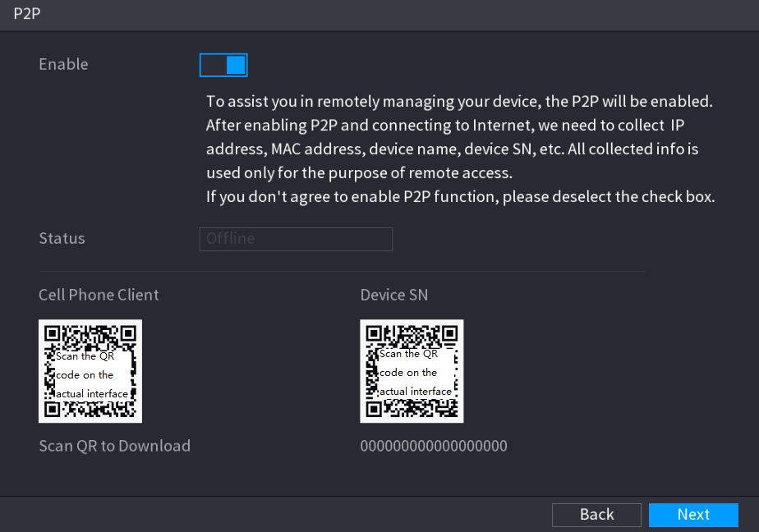Viewport: 759px width, 532px height.
Task: Select the Device SN QR code
Action: pyautogui.click(x=412, y=371)
